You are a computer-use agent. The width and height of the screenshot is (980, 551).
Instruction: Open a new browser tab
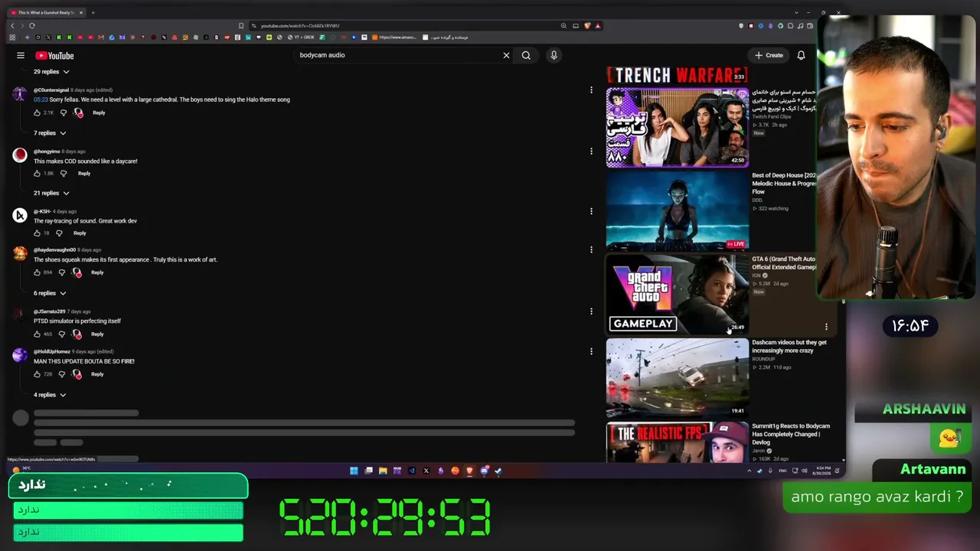point(93,12)
